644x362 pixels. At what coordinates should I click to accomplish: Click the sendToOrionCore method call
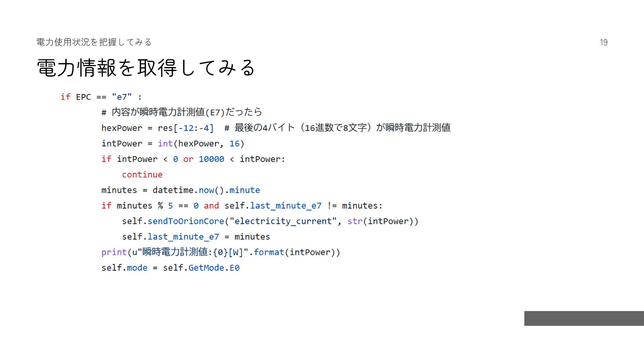tap(185, 221)
